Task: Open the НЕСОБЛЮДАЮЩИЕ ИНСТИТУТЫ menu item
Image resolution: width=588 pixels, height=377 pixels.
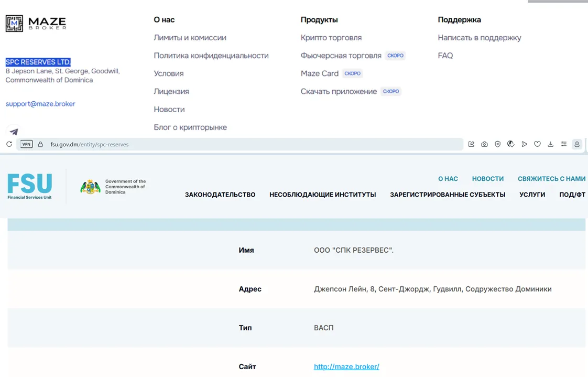Action: [322, 195]
